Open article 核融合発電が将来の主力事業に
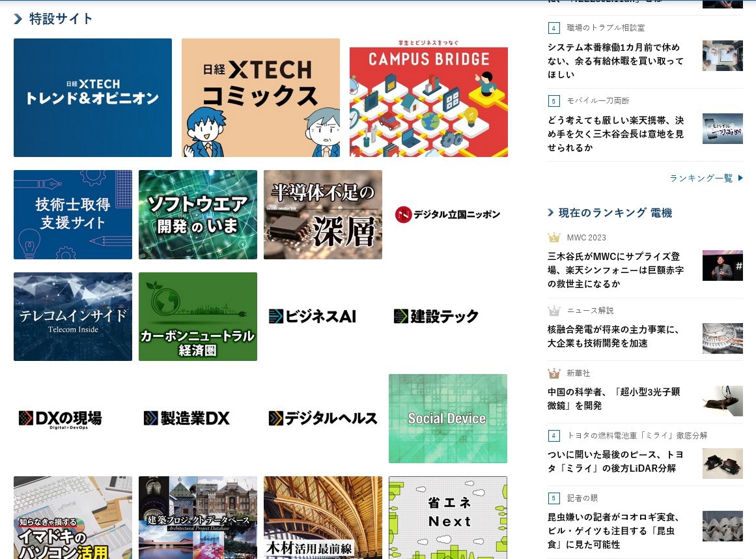 [613, 336]
